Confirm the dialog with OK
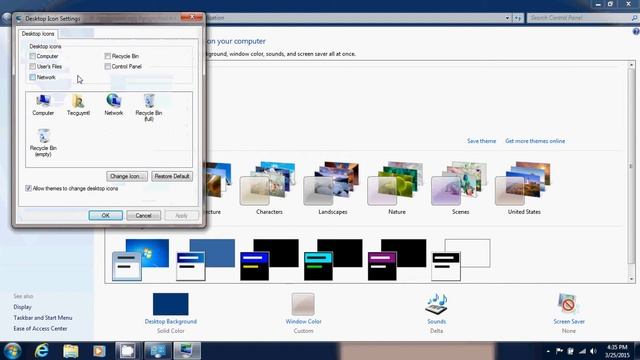640x360 pixels. (106, 215)
